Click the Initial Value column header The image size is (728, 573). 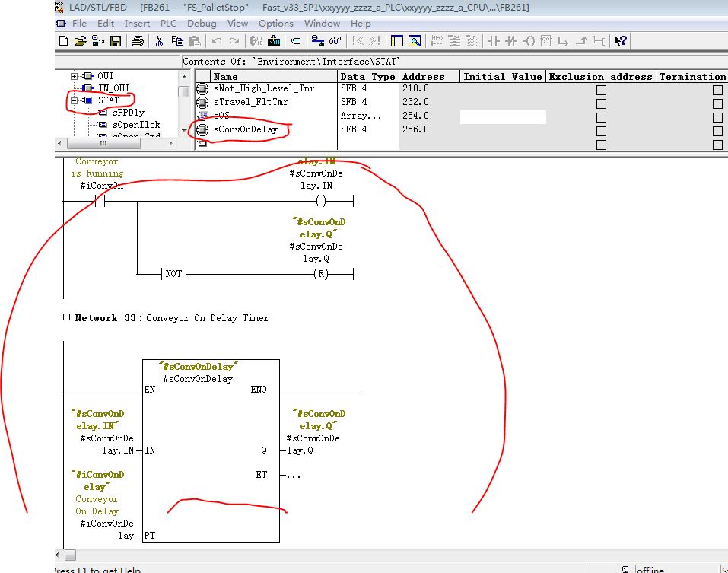503,77
